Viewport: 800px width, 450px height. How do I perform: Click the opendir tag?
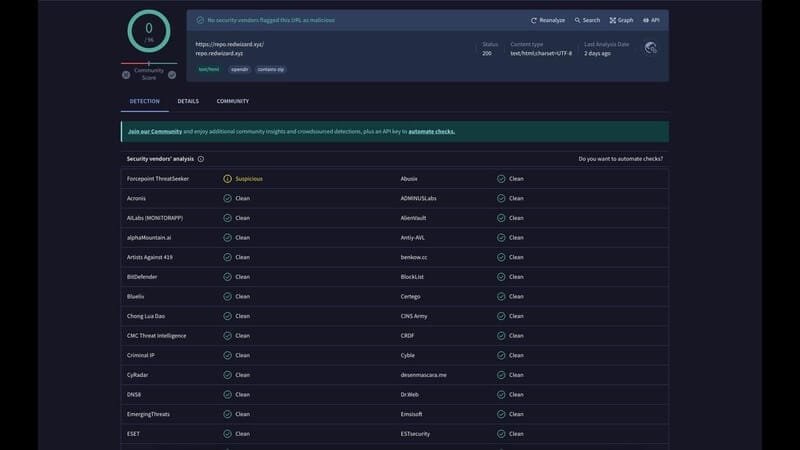(x=239, y=70)
